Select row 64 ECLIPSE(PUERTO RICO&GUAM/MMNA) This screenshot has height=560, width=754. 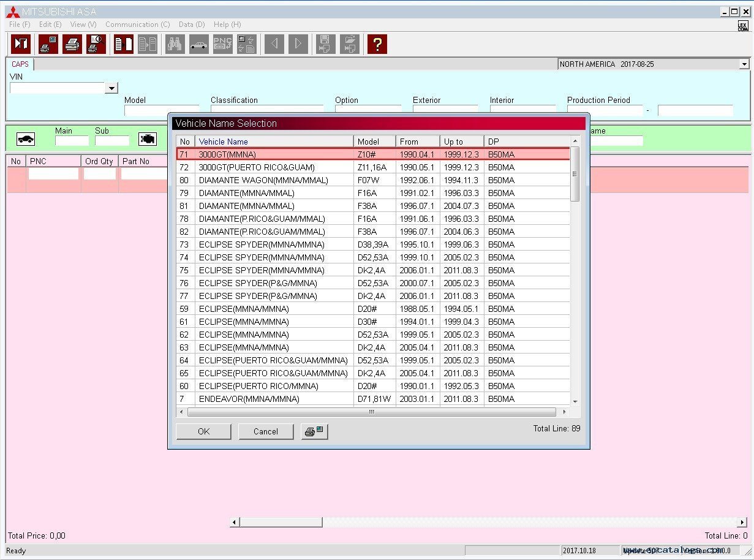[373, 360]
